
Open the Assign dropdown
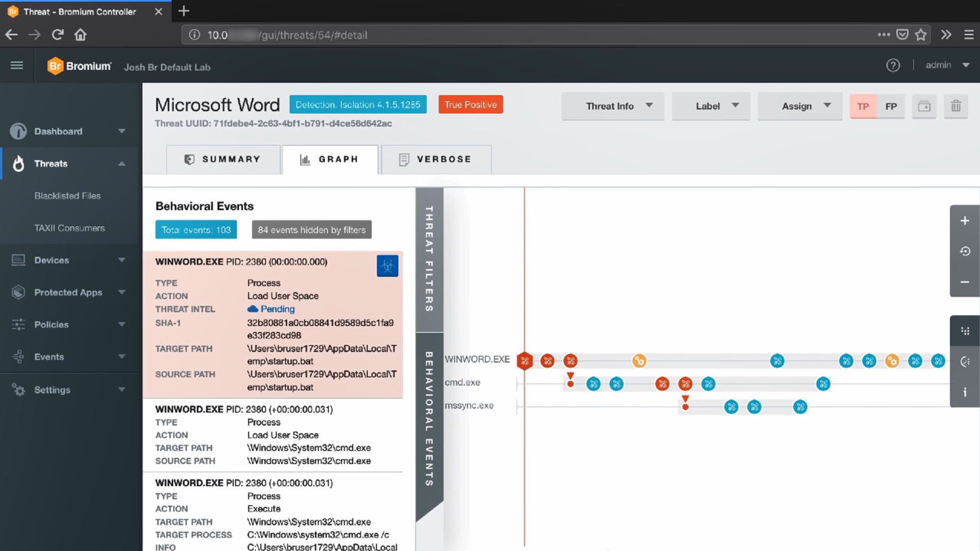coord(800,106)
